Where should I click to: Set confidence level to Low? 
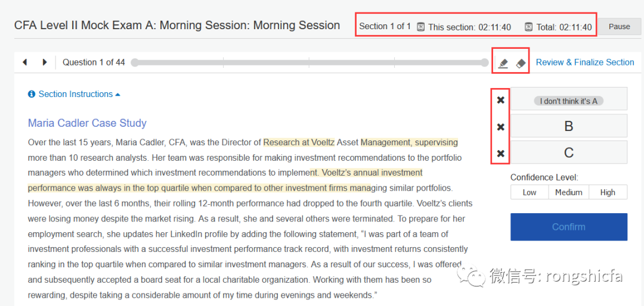530,192
